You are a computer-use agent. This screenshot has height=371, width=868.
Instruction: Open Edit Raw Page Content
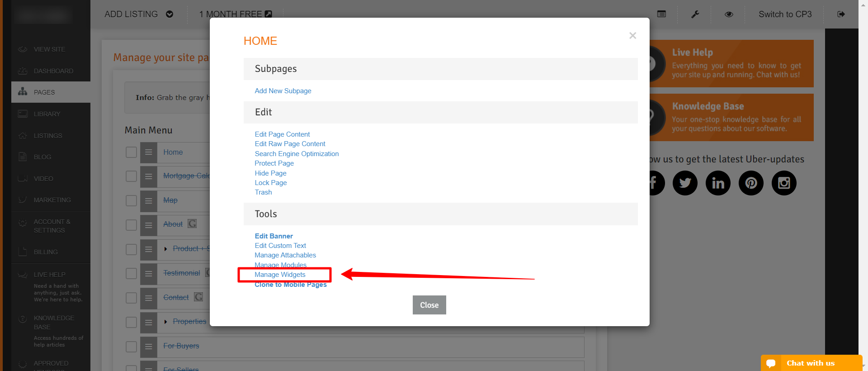coord(290,144)
